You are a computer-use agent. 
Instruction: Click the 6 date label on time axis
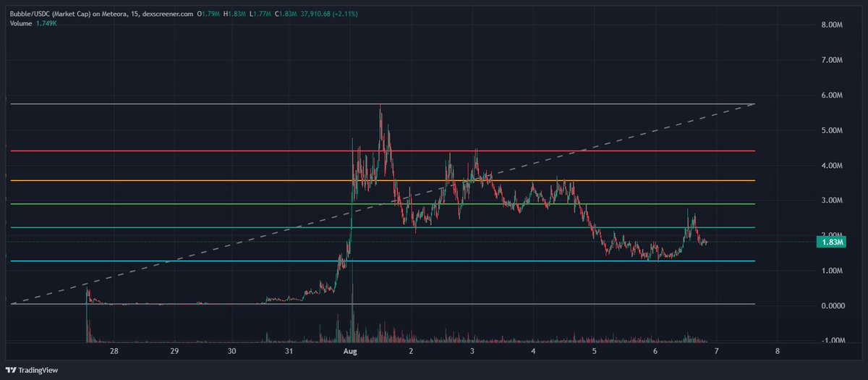coord(655,351)
